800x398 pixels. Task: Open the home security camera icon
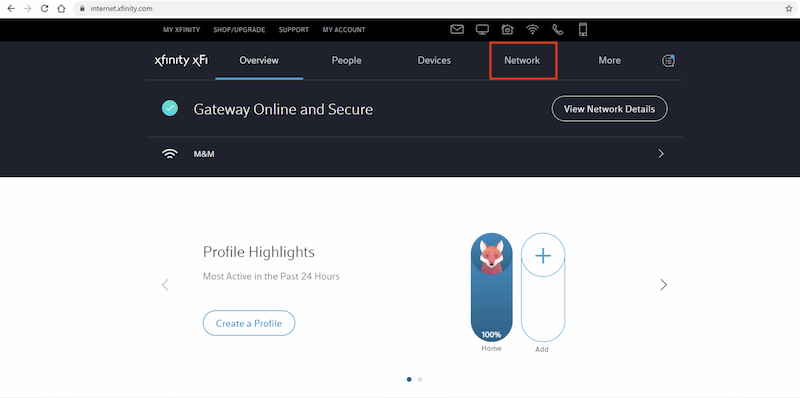coord(507,30)
